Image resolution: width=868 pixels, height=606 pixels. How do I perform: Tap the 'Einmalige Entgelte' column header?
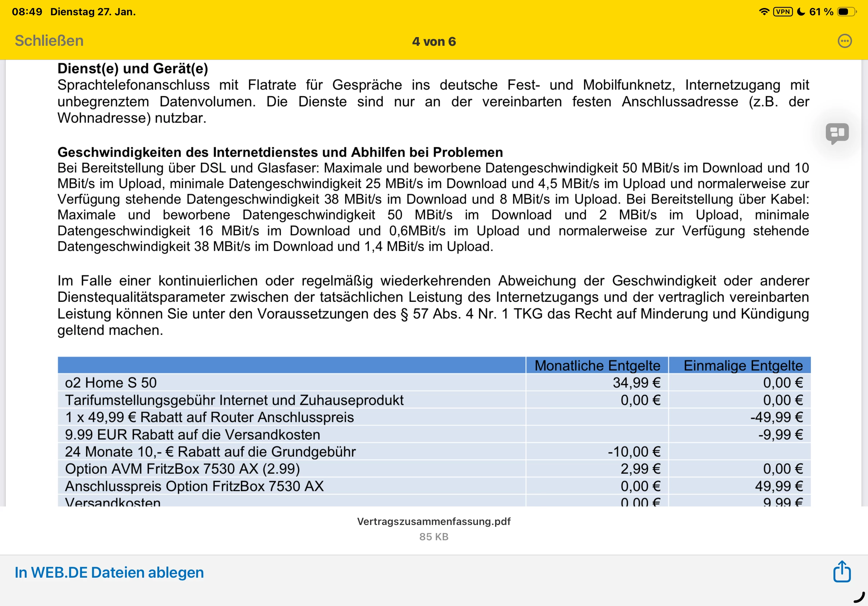743,365
